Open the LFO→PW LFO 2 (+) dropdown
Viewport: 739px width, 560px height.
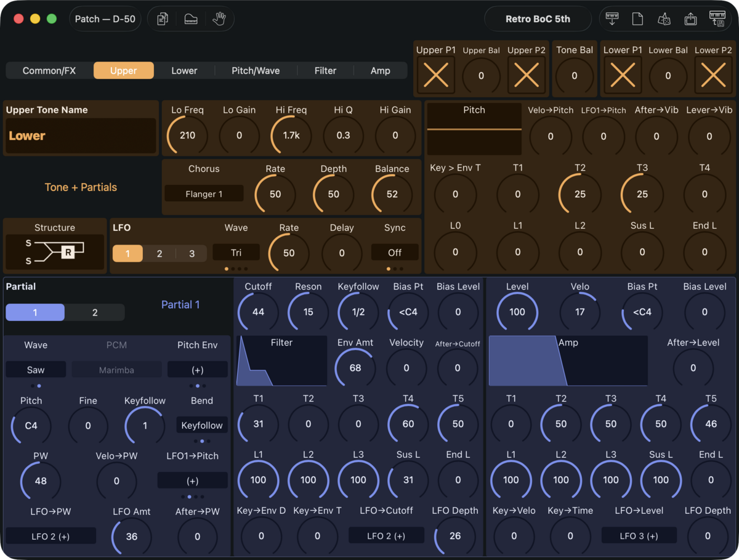pyautogui.click(x=50, y=536)
